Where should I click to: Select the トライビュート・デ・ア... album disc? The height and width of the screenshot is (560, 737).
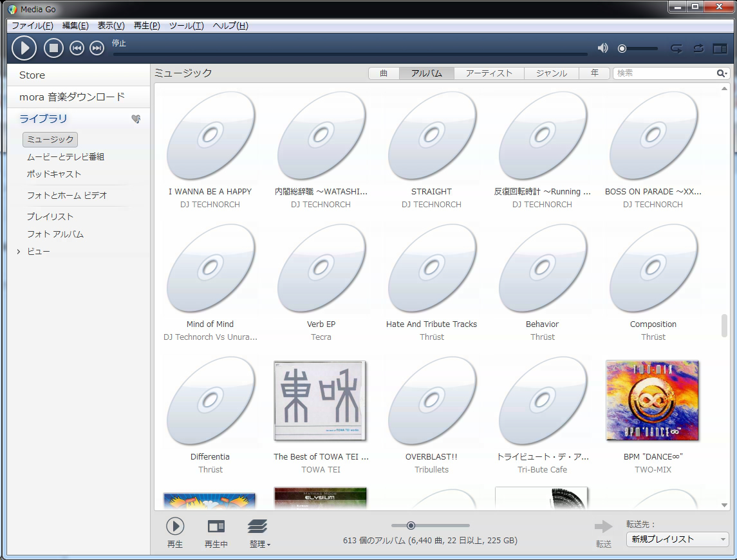click(543, 400)
